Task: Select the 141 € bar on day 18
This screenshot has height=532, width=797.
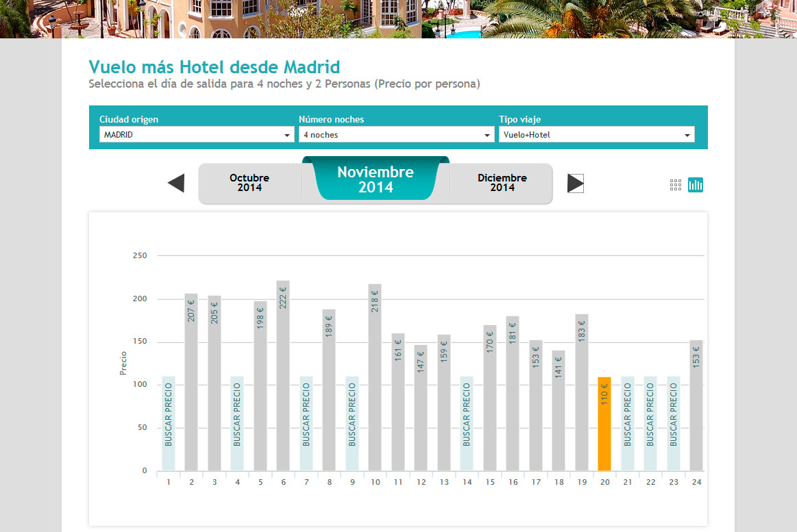Action: [559, 410]
